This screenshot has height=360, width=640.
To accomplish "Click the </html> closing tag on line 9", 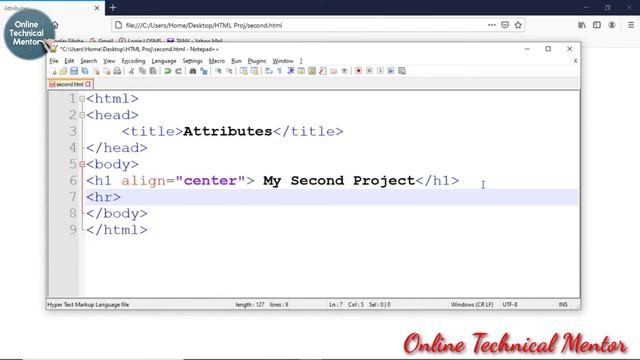I will [117, 230].
